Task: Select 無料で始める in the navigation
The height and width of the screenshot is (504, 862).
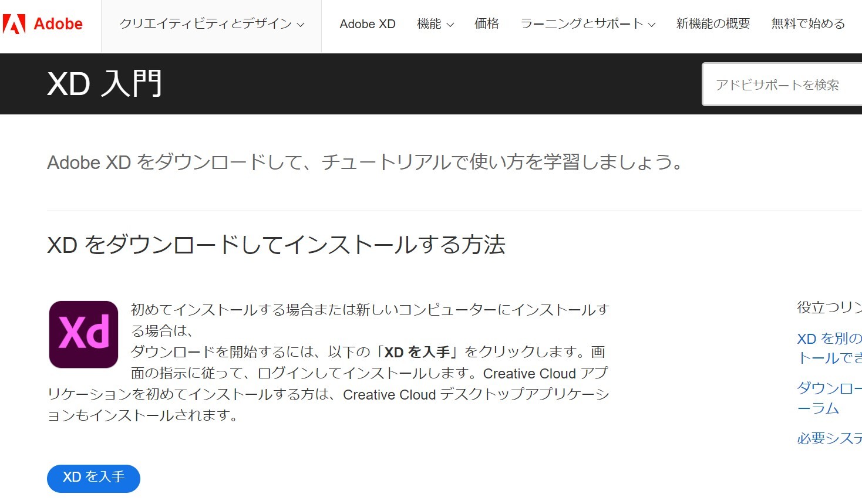Action: pos(808,24)
